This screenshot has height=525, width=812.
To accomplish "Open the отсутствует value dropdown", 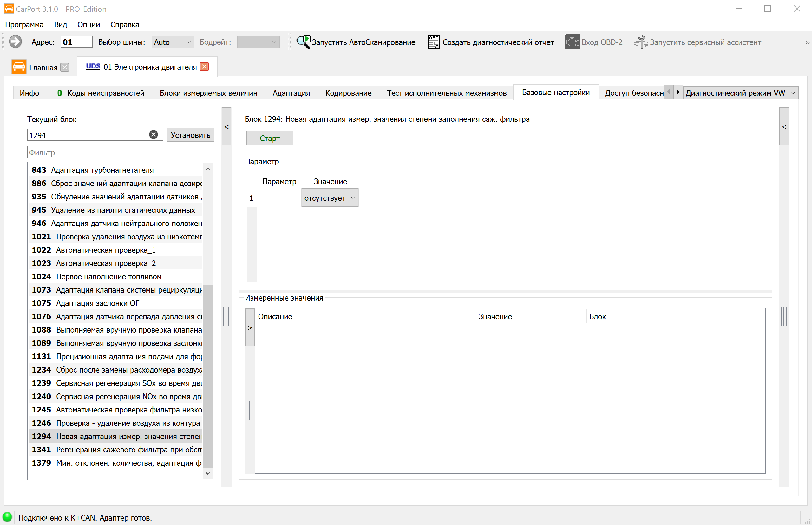I will click(330, 198).
